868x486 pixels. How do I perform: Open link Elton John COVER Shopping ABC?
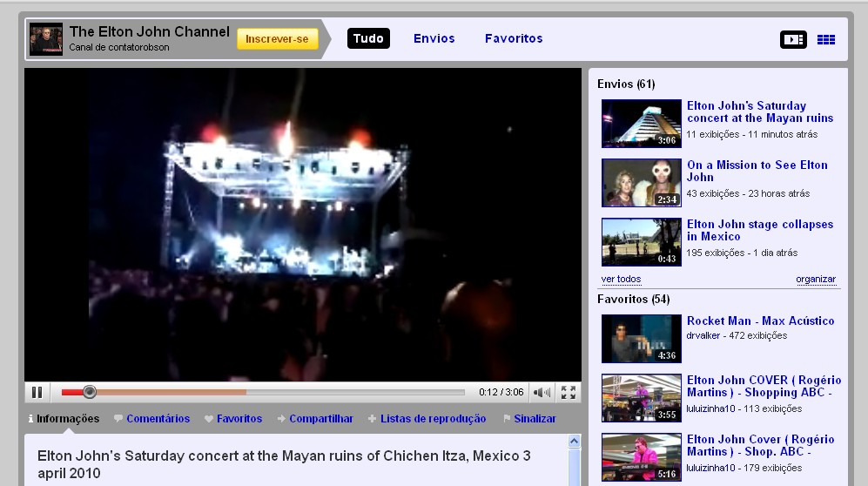tap(764, 387)
